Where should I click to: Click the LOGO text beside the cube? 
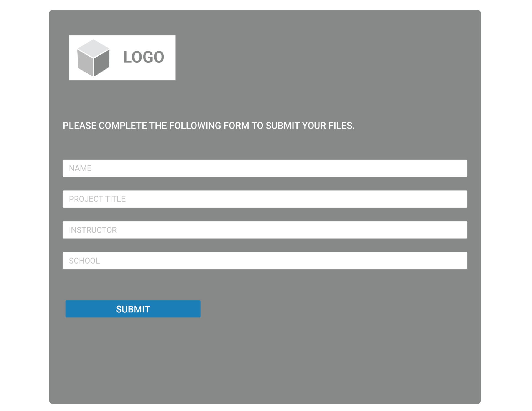tap(144, 57)
